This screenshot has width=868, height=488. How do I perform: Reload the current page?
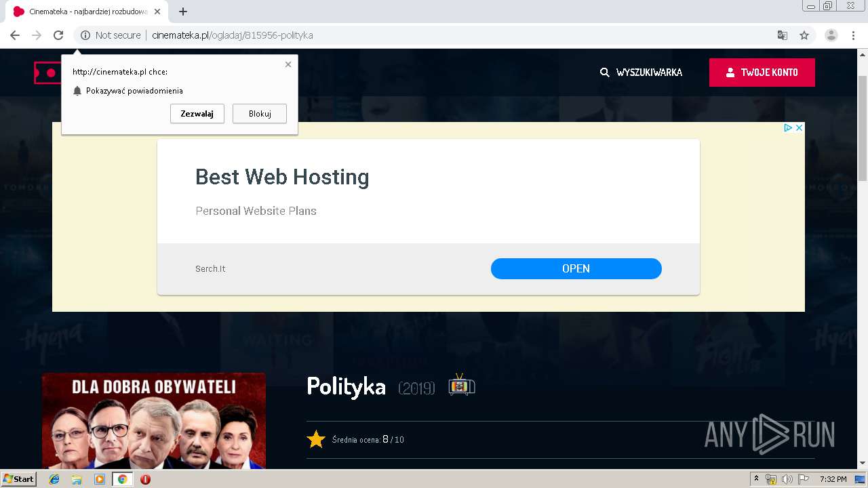tap(58, 35)
